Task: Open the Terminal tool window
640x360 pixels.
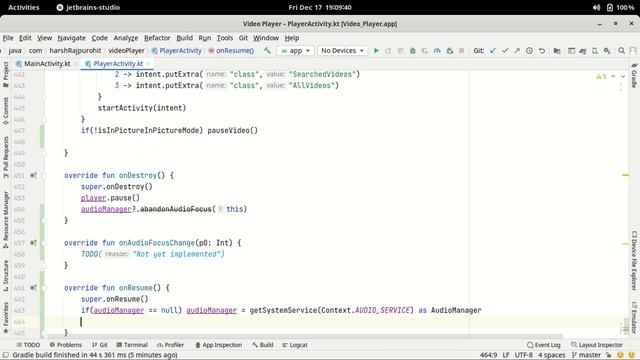Action: coord(132,345)
